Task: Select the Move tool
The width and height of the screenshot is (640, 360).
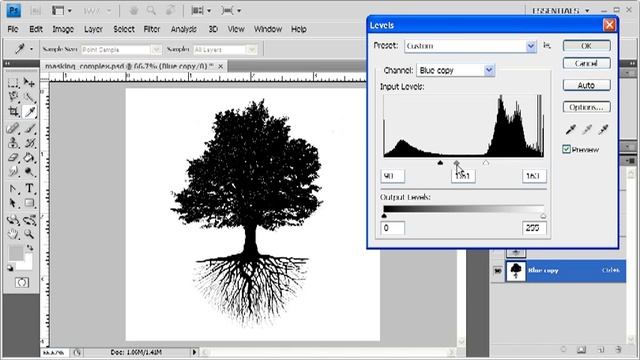Action: pos(29,82)
